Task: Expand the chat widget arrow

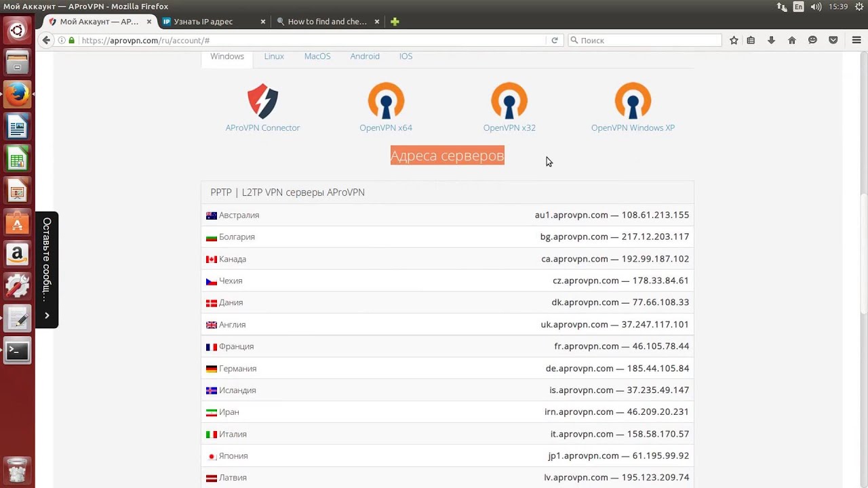Action: coord(47,315)
